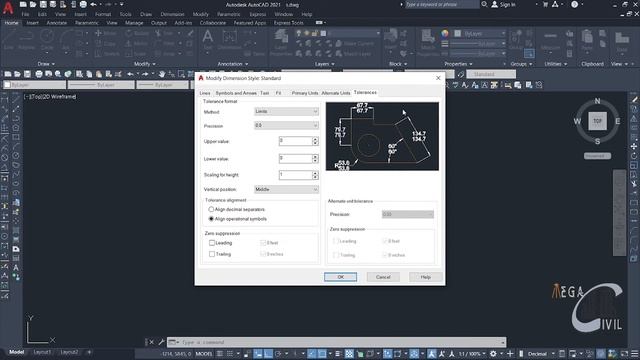Click the Help button in dialog
640x360 pixels.
pyautogui.click(x=425, y=277)
